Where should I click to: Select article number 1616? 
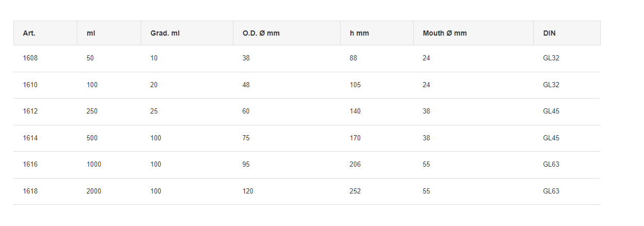(x=30, y=165)
